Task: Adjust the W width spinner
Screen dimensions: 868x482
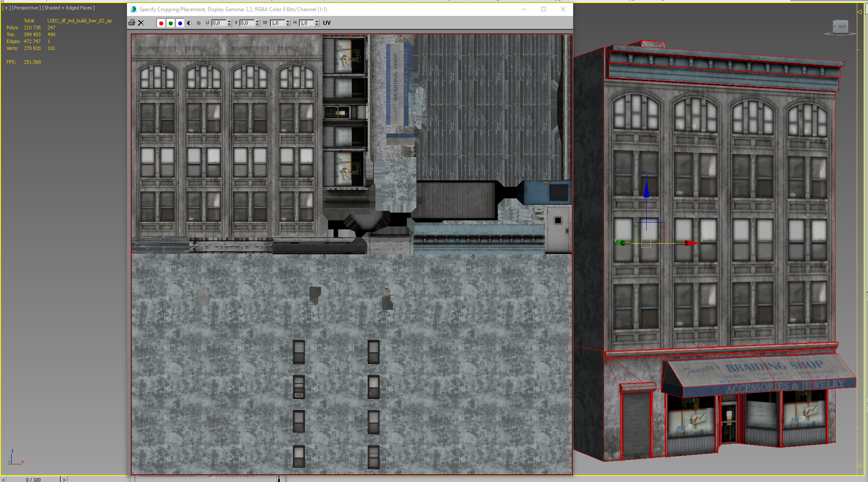Action: (288, 23)
